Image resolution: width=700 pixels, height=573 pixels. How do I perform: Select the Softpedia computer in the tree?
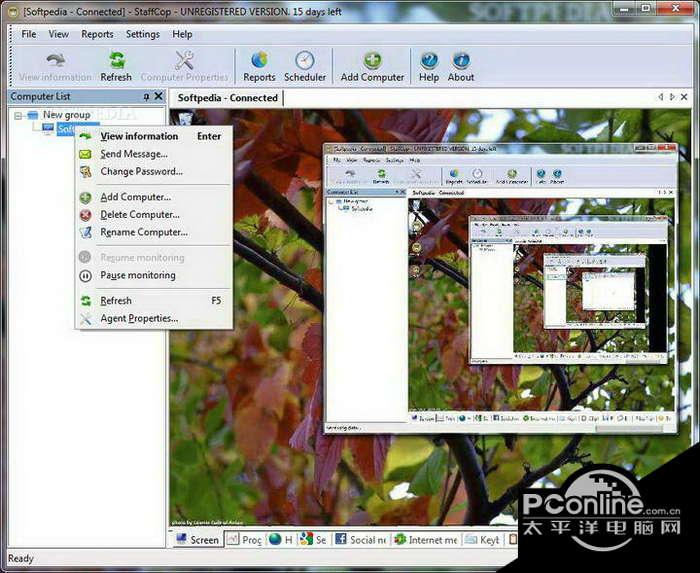(x=66, y=129)
